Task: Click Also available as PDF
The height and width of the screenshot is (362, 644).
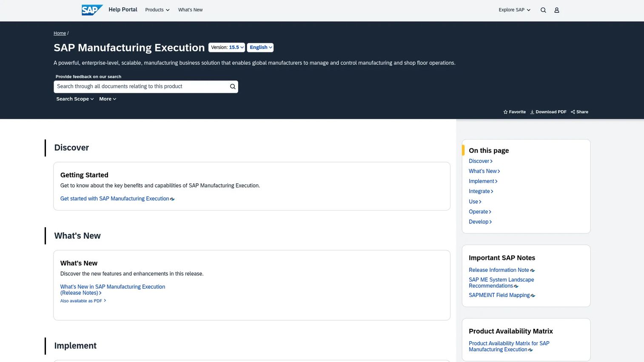Action: pos(83,301)
